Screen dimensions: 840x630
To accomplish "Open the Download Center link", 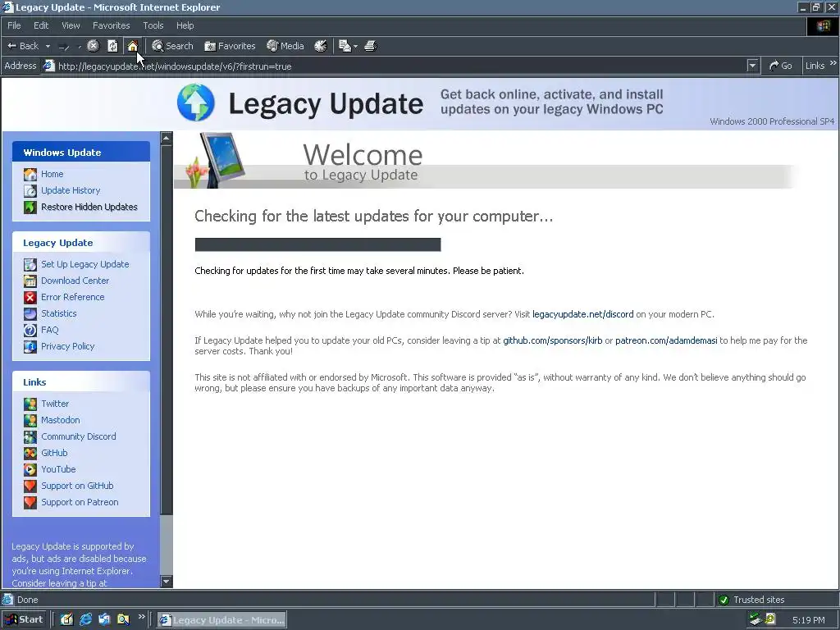I will 75,281.
